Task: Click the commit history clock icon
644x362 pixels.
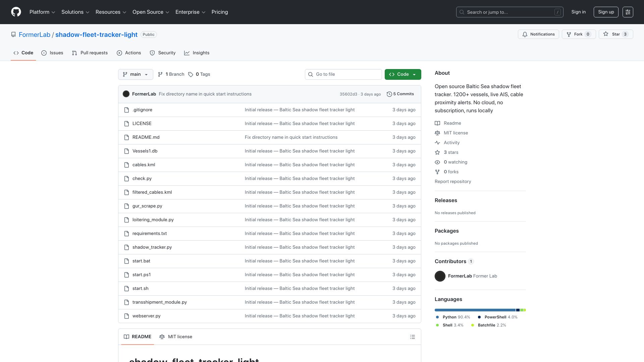Action: tap(389, 94)
